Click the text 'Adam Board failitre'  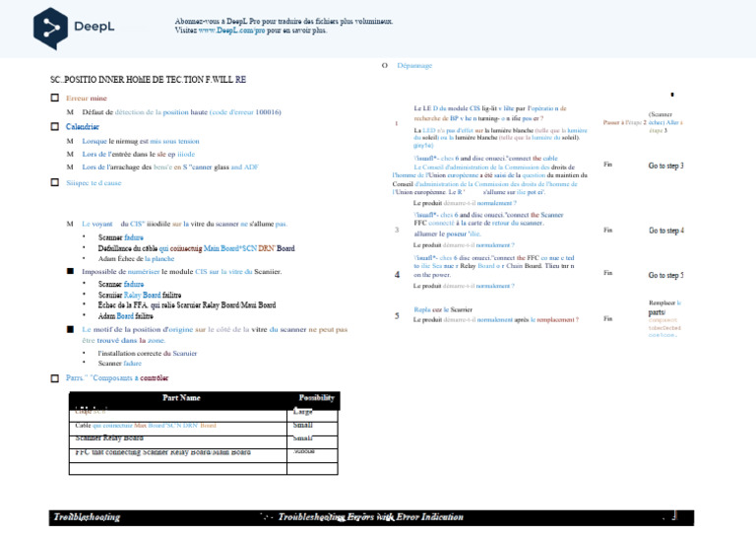tap(125, 316)
